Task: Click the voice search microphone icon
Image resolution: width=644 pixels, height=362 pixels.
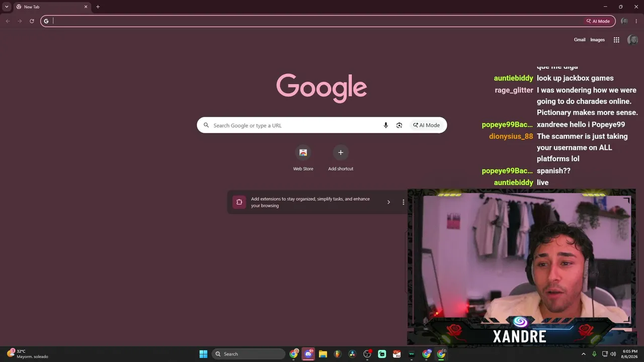Action: [386, 125]
